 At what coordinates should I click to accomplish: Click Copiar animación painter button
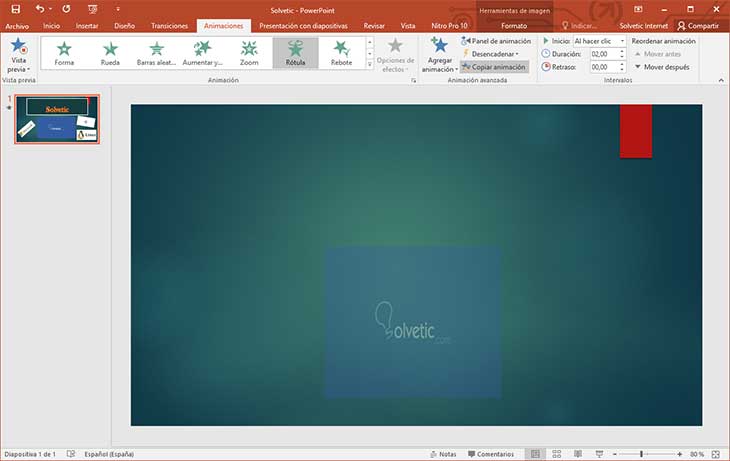(494, 67)
